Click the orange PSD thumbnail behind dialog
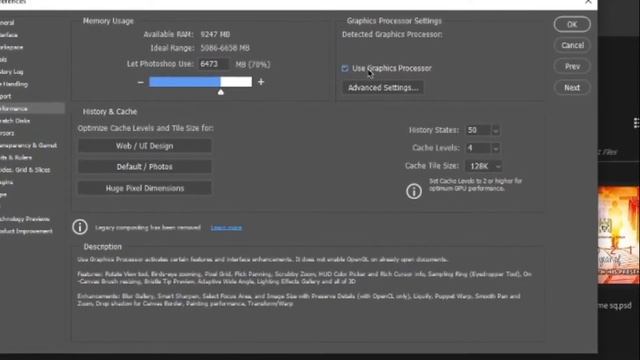The image size is (640, 360). click(x=619, y=235)
